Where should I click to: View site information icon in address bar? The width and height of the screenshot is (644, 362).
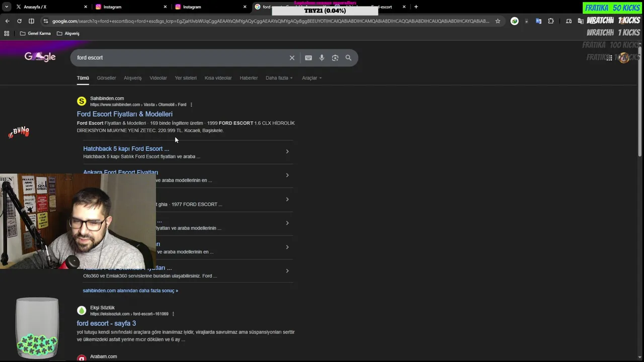pyautogui.click(x=46, y=21)
